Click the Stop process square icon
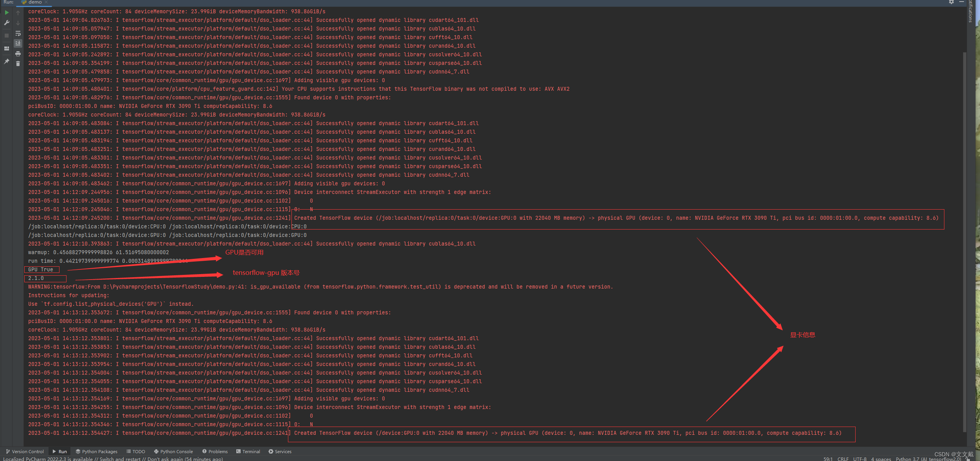 pos(7,36)
